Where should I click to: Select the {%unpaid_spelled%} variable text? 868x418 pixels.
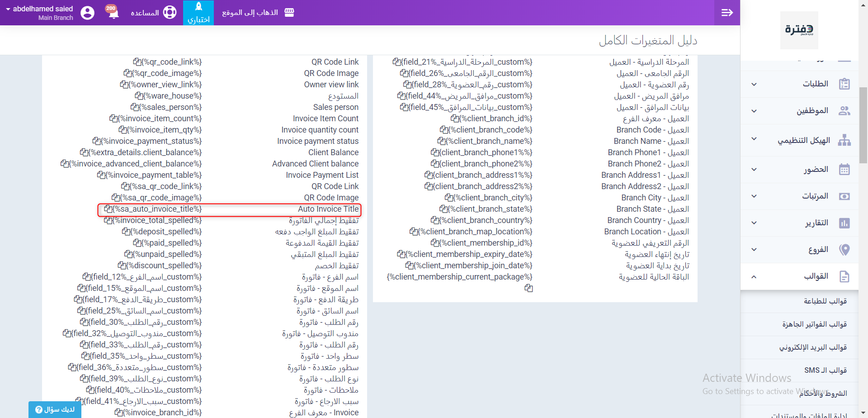point(167,254)
